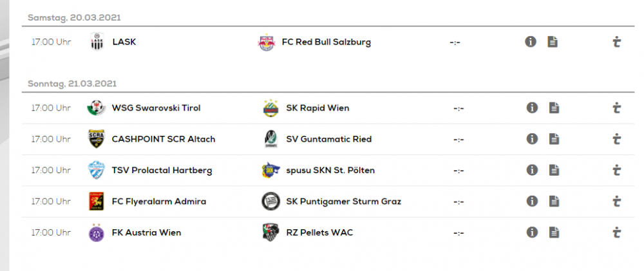The width and height of the screenshot is (644, 271).
Task: View document icon for SCR Altach match
Action: (x=554, y=139)
